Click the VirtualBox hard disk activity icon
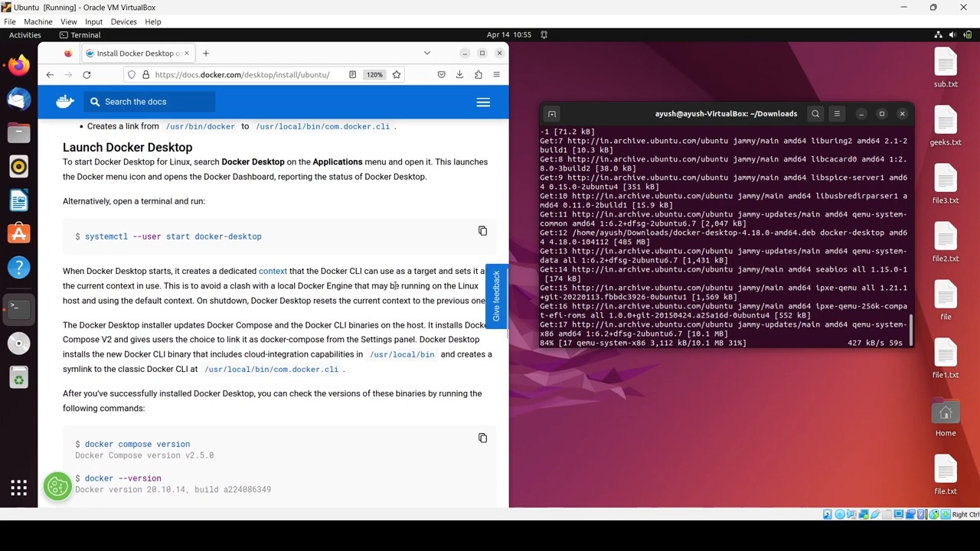The width and height of the screenshot is (980, 551). pos(828,514)
